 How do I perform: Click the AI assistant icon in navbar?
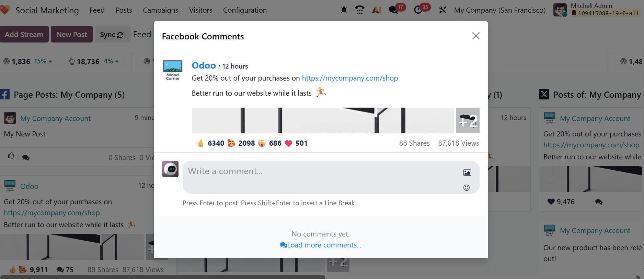coord(377,10)
